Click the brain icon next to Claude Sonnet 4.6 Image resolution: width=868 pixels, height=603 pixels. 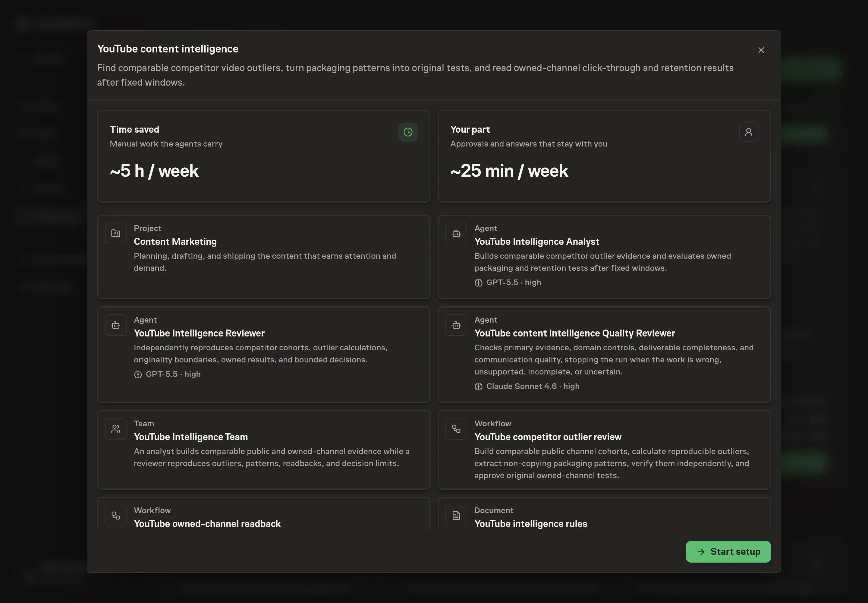tap(478, 387)
